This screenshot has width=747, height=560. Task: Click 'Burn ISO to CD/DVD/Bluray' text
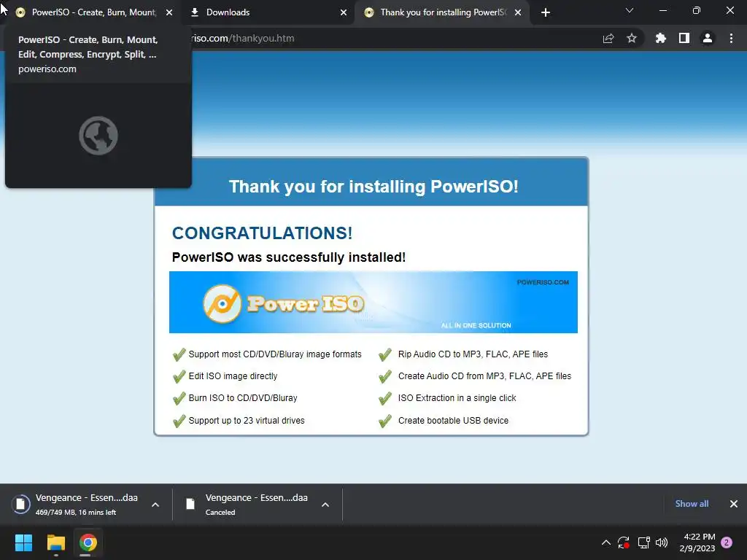(243, 398)
